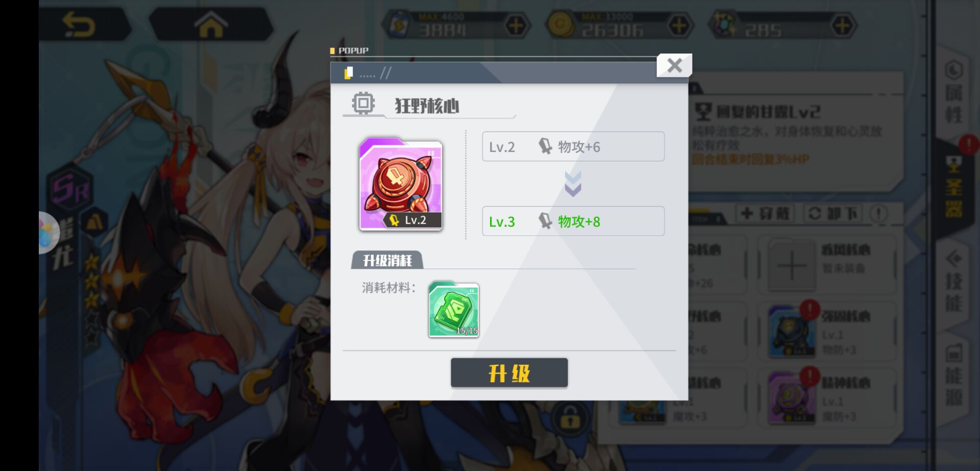Click the Lv.3 物攻+8 preview row

coord(573,221)
